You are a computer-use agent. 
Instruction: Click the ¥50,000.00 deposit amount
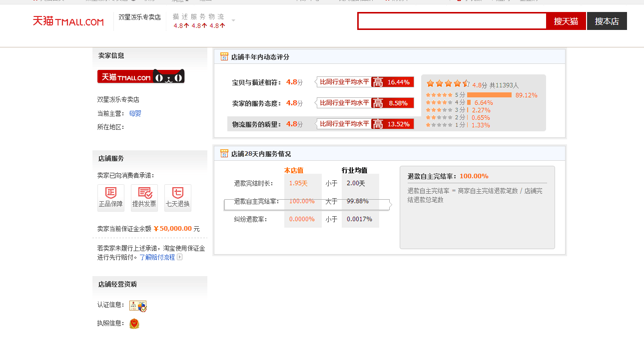click(x=173, y=229)
